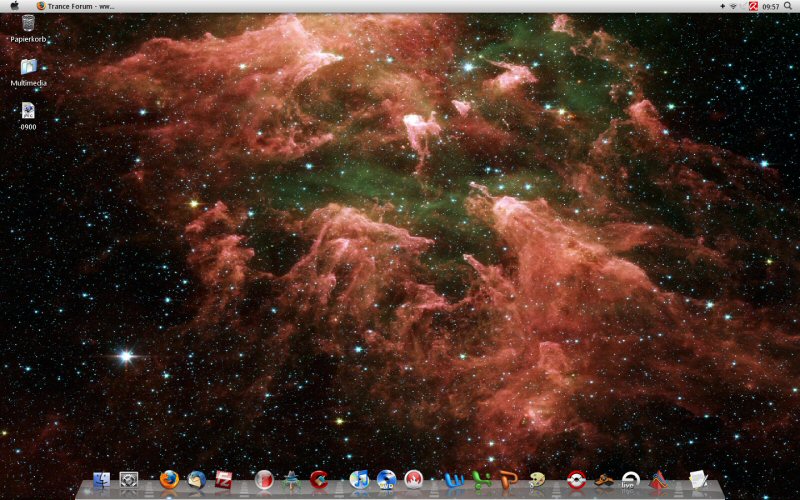
Task: Launch the paint palette app in dock
Action: (537, 480)
